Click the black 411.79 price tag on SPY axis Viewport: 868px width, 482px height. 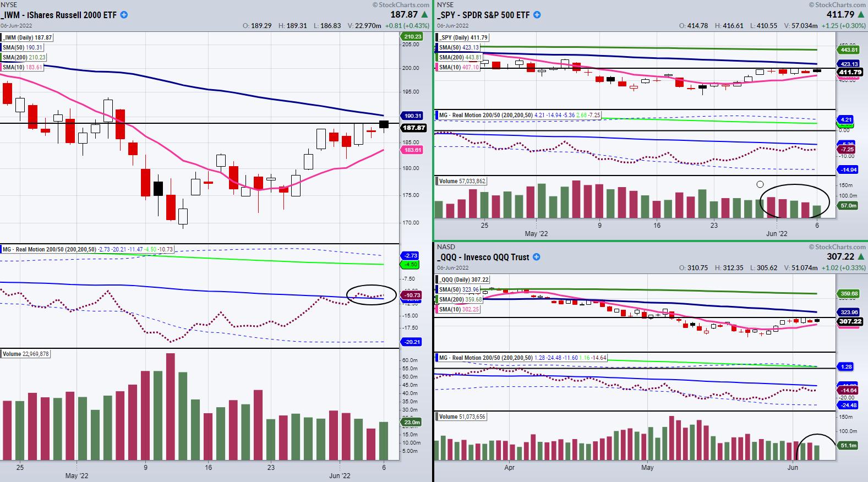(x=850, y=72)
